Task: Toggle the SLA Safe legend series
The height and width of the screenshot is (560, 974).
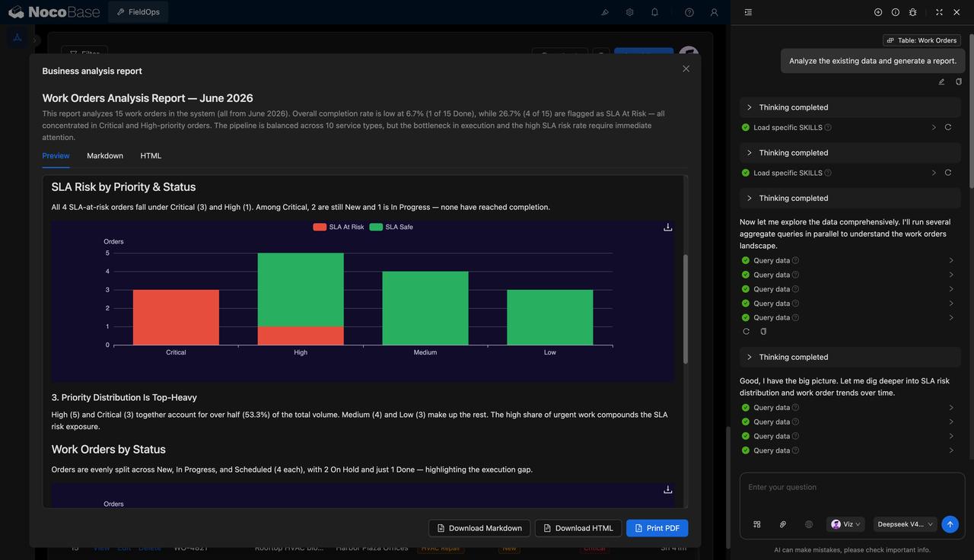Action: 391,227
